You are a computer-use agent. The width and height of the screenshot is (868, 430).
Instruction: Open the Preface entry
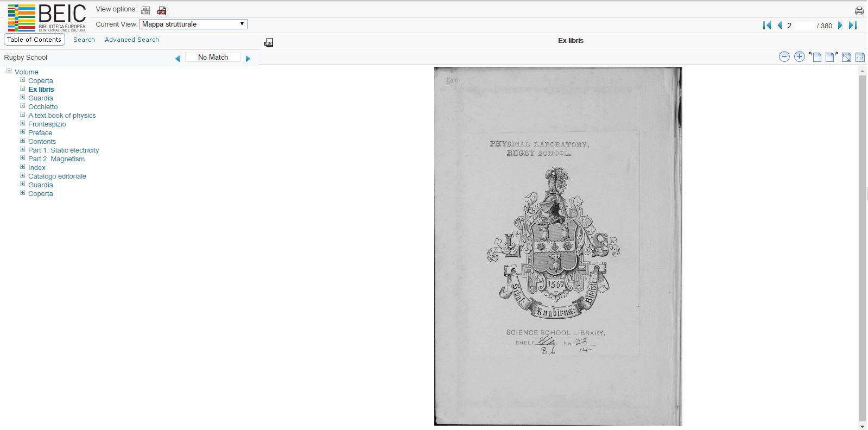40,132
